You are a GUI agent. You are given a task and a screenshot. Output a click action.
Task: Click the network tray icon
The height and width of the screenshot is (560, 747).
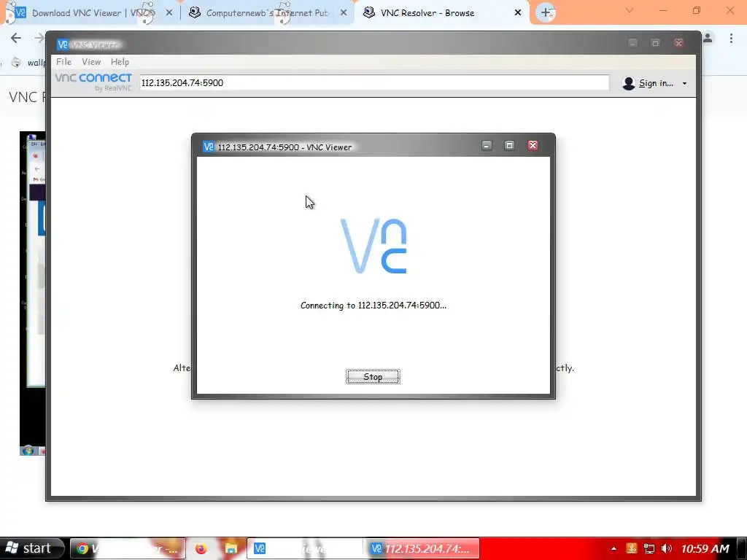(x=649, y=548)
